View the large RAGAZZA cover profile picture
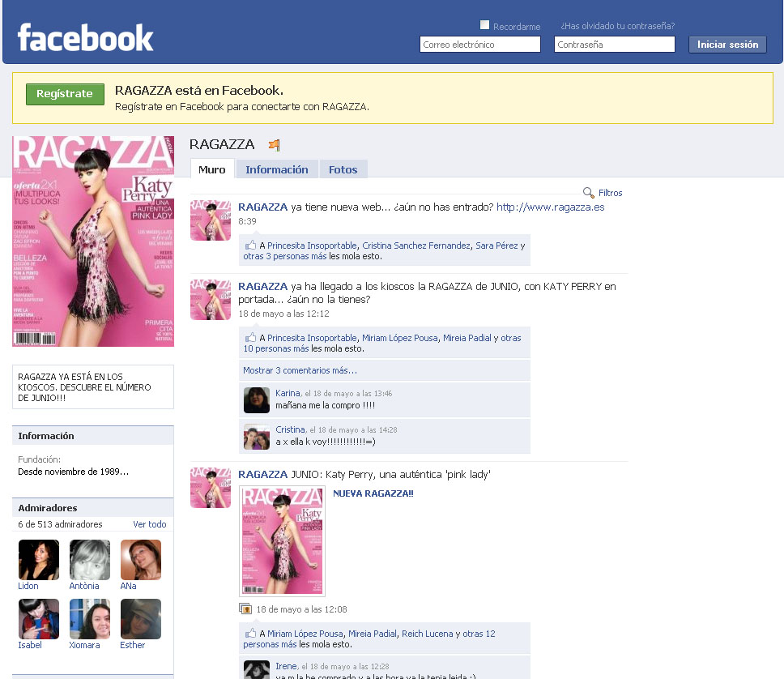 [x=93, y=241]
